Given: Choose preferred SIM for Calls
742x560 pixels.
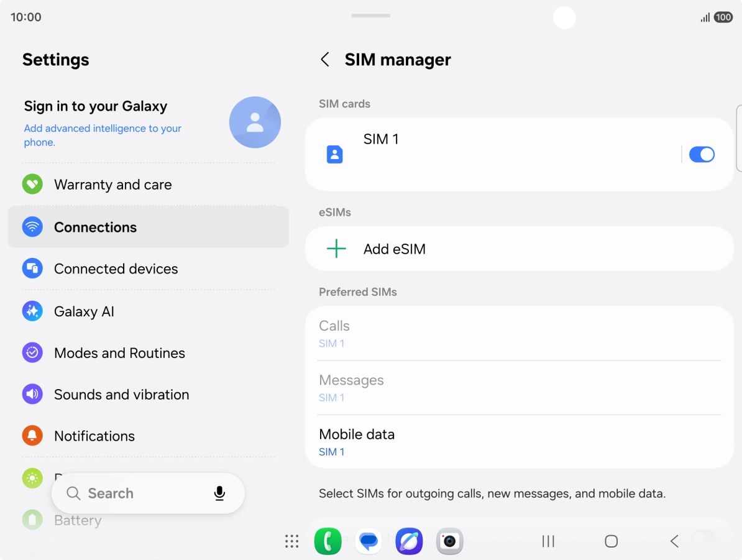Looking at the screenshot, I should [x=519, y=333].
